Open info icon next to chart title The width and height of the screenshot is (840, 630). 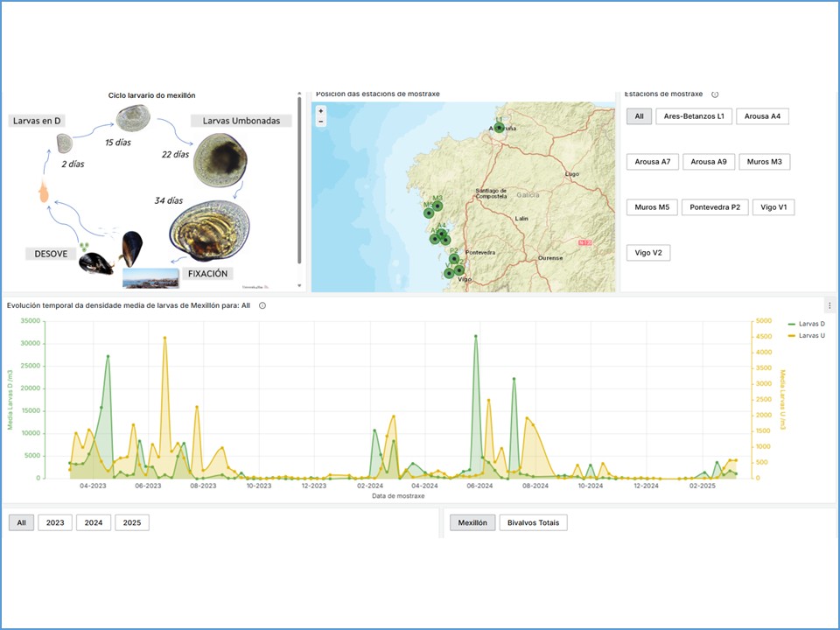click(262, 305)
